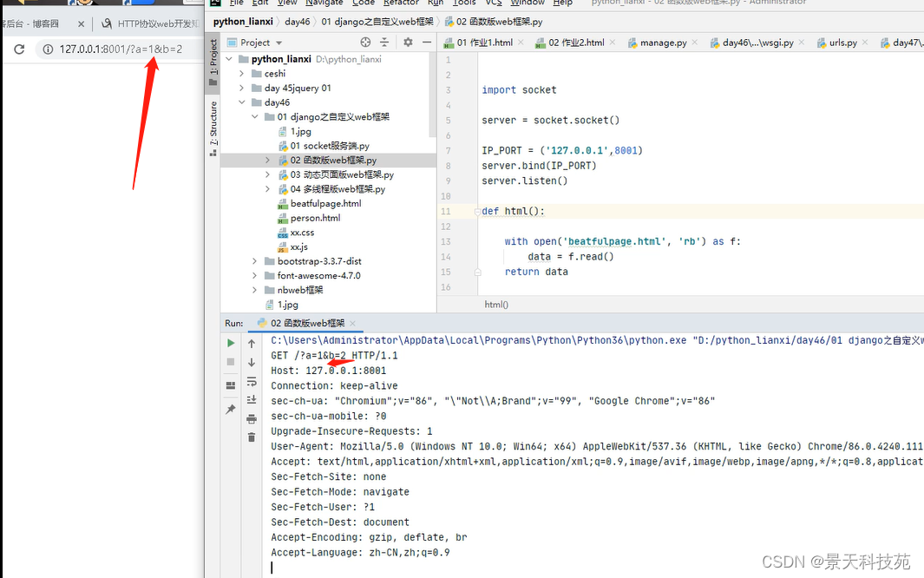Reload the browser page
Image resolution: width=924 pixels, height=578 pixels.
coord(19,49)
